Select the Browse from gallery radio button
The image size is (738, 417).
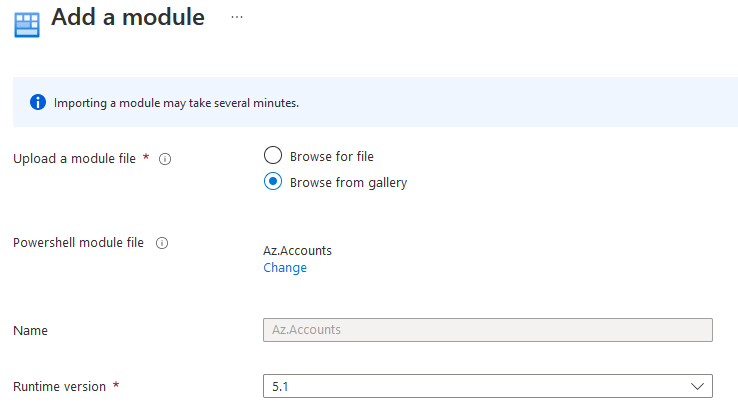point(273,182)
